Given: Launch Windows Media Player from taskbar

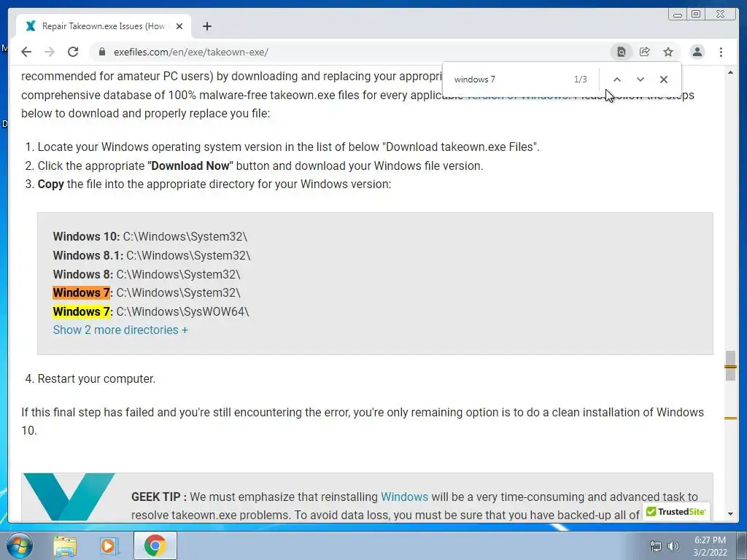Looking at the screenshot, I should pos(109,545).
